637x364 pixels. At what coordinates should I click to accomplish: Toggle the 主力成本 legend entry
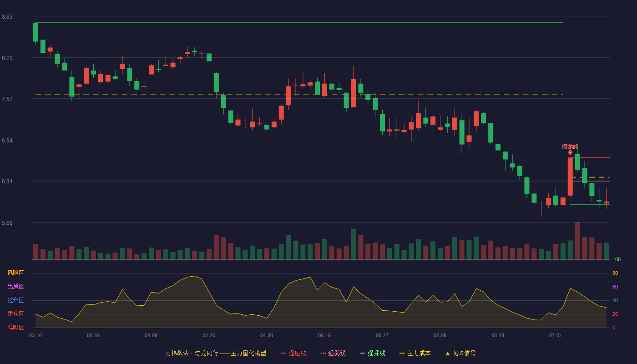(415, 353)
